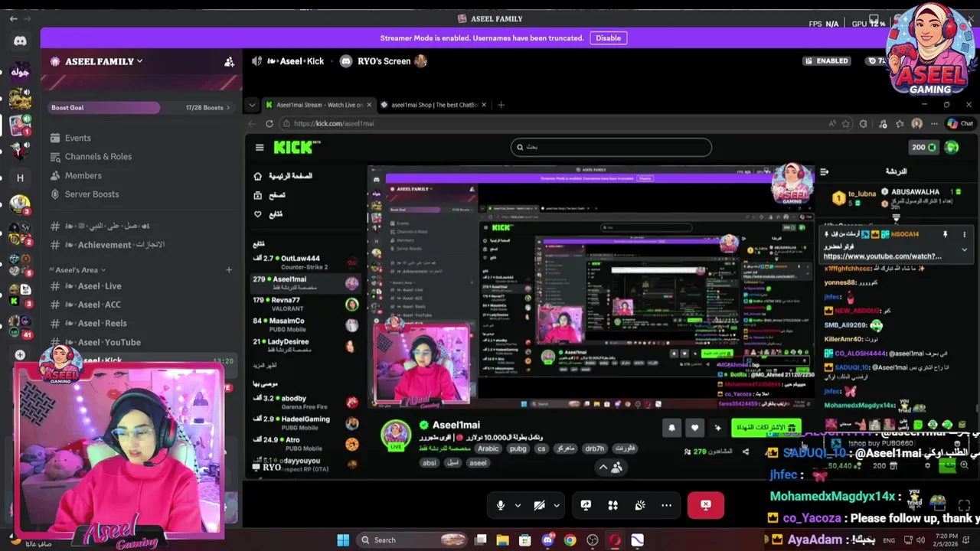980x551 pixels.
Task: Click the Arabic stream tag
Action: pyautogui.click(x=488, y=448)
